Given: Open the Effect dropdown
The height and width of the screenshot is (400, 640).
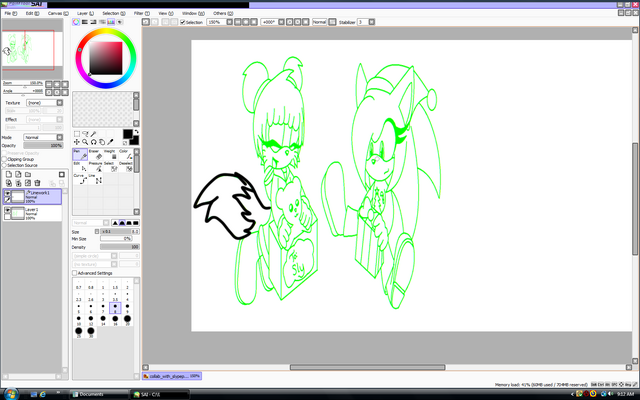Looking at the screenshot, I should (x=45, y=120).
